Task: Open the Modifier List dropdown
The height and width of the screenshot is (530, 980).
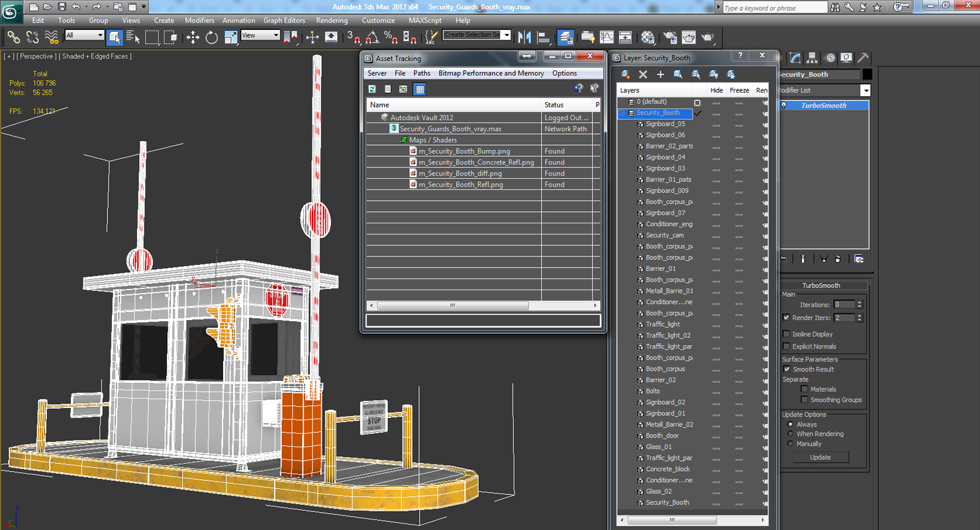Action: 865,90
